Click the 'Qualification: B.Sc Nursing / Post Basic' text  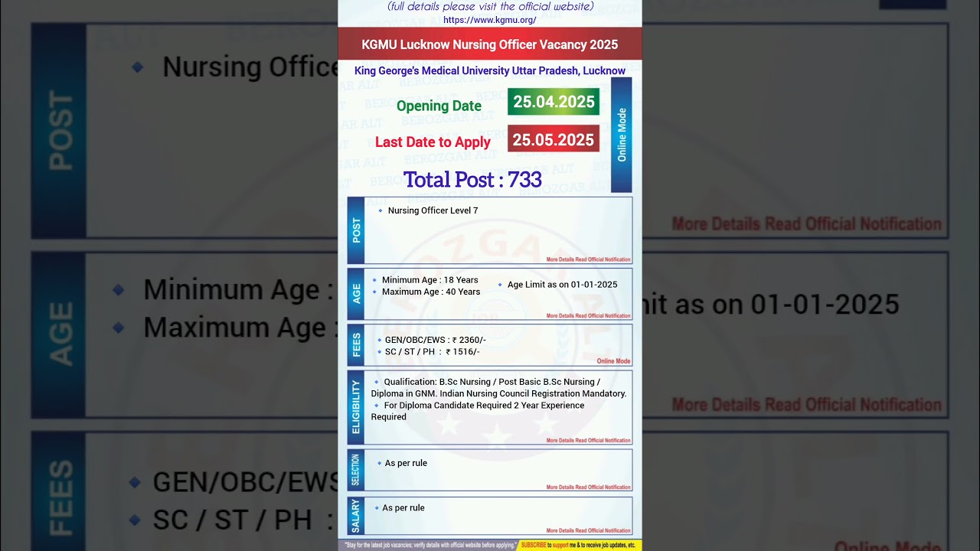(492, 382)
